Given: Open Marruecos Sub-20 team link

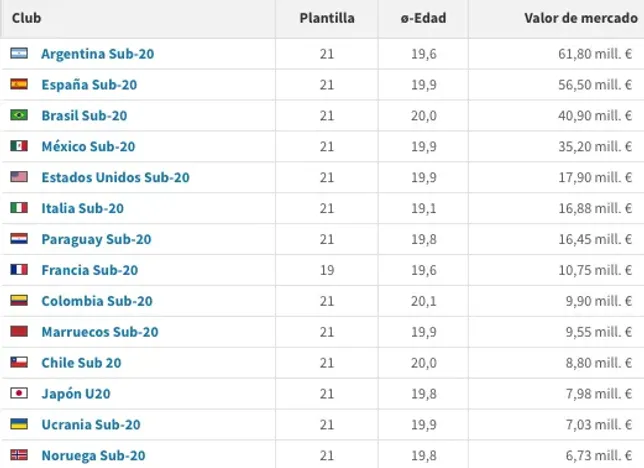Looking at the screenshot, I should tap(99, 332).
